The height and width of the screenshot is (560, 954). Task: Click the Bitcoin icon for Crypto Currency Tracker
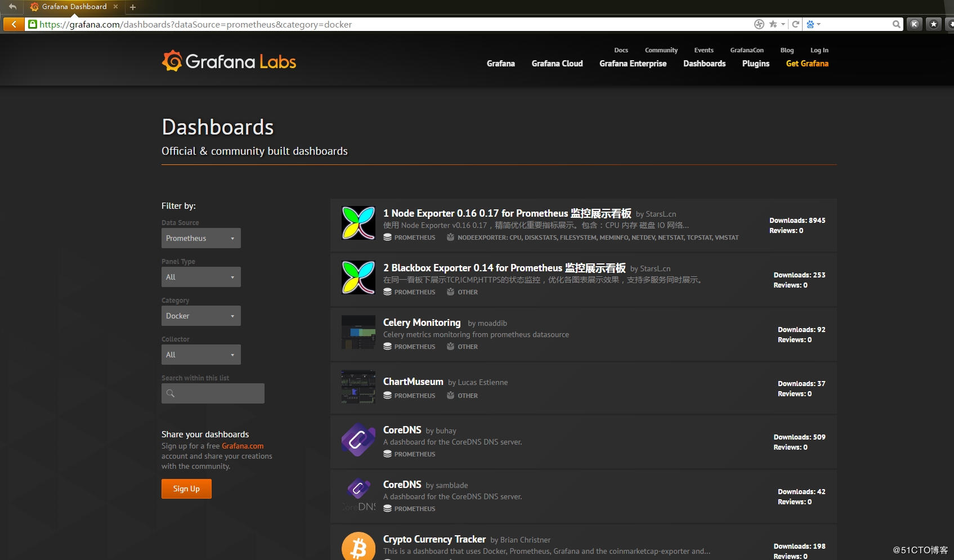(359, 546)
